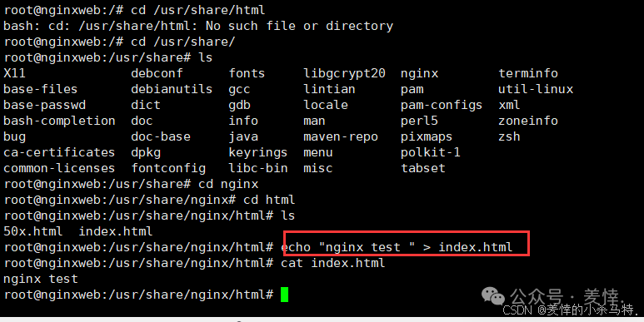The image size is (644, 322).
Task: Select the menu directory entry
Action: click(318, 153)
